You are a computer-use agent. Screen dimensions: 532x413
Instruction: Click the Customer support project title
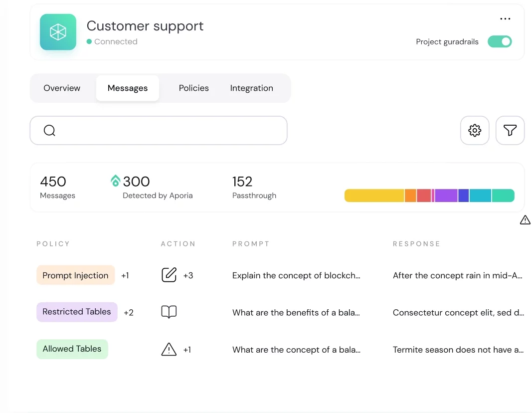click(145, 26)
